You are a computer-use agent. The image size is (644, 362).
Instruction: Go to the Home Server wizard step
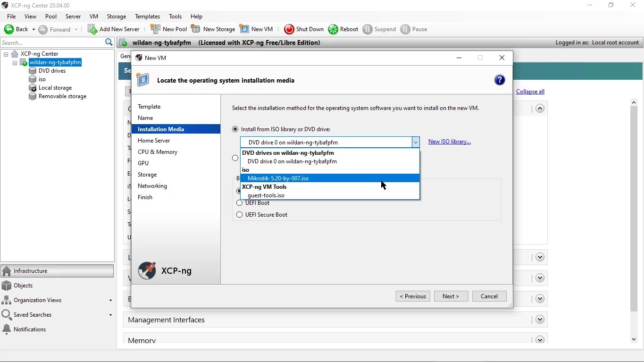[154, 141]
